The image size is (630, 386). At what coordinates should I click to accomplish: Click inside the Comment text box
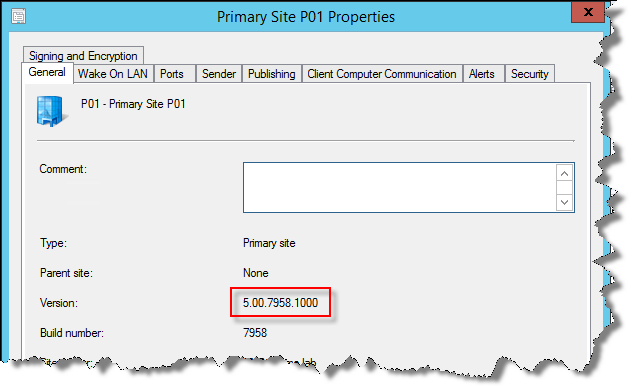click(x=400, y=188)
